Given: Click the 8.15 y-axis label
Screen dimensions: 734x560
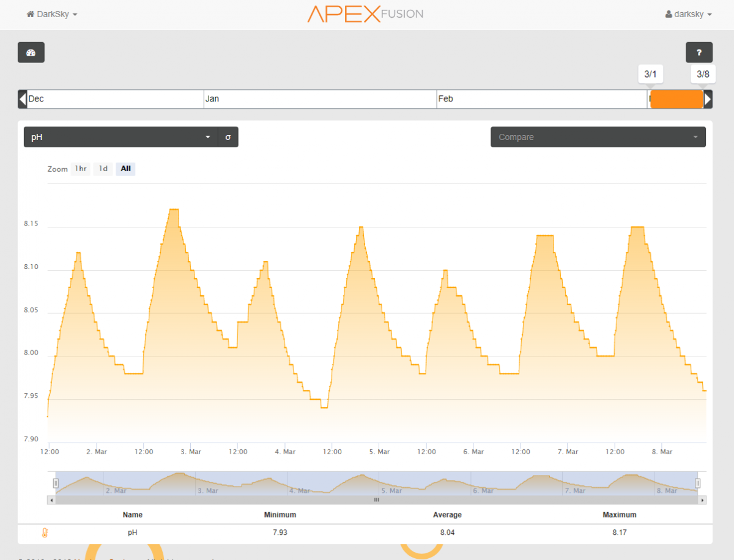Looking at the screenshot, I should pyautogui.click(x=31, y=224).
